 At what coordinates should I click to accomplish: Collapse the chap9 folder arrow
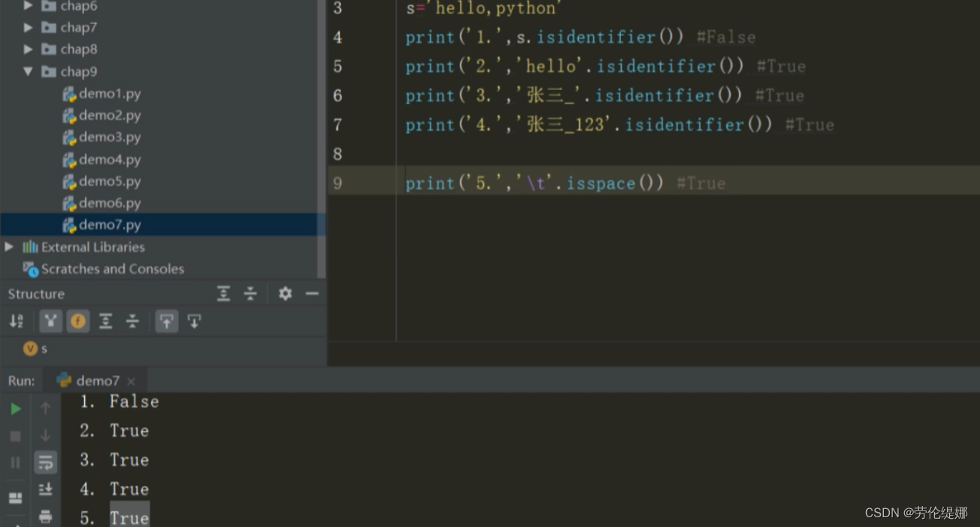click(x=29, y=71)
